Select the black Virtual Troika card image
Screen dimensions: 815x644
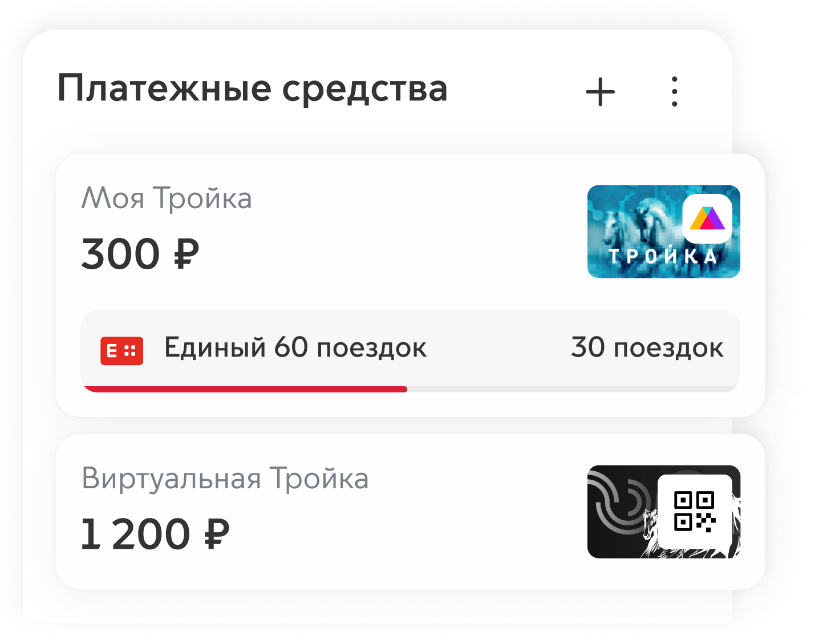click(663, 512)
